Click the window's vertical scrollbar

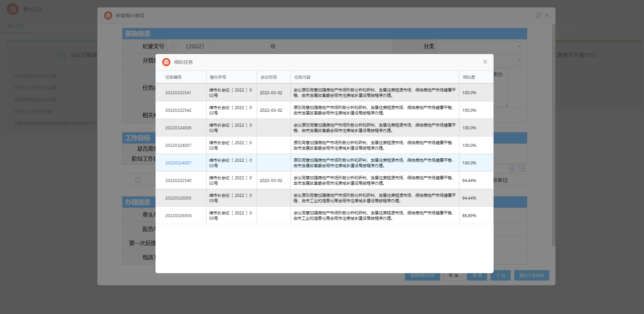click(x=553, y=135)
